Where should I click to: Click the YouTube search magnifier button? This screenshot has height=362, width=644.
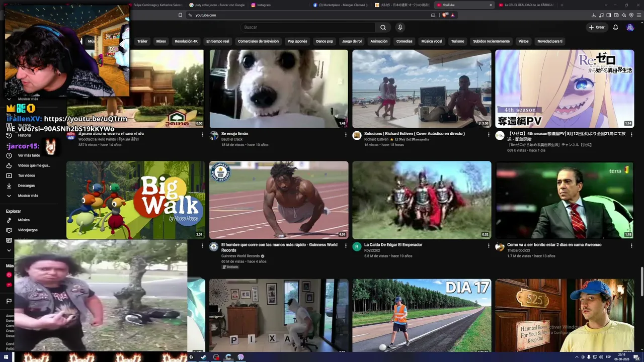(383, 27)
